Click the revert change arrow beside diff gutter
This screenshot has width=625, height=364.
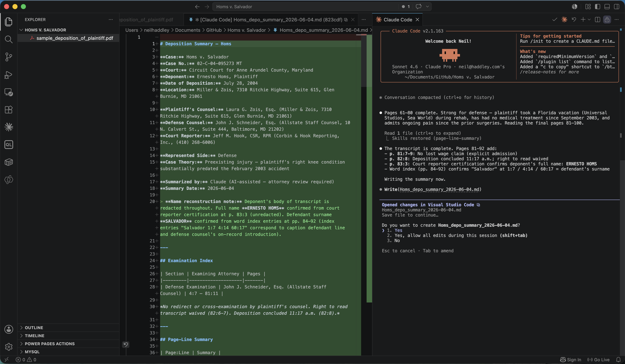tap(126, 344)
